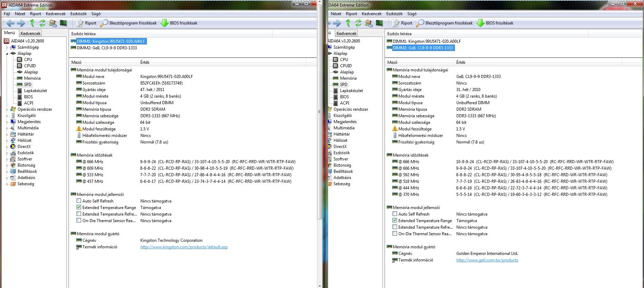Select CPUID item in left window tree
The height and width of the screenshot is (288, 644).
30,66
